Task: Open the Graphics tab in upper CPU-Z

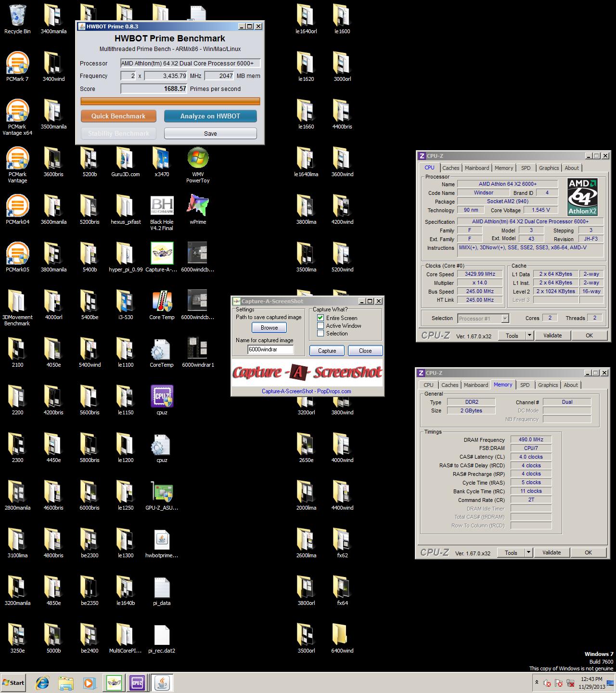Action: click(549, 168)
